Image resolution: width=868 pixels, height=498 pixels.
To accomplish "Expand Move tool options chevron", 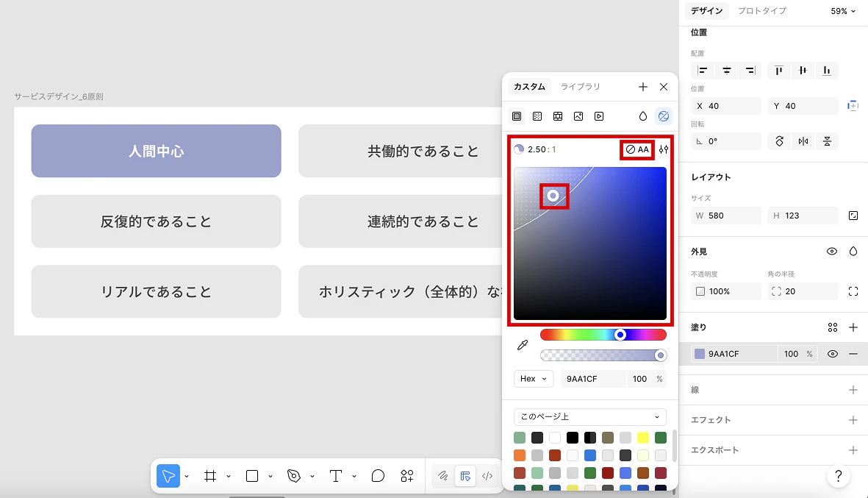I will (x=187, y=477).
